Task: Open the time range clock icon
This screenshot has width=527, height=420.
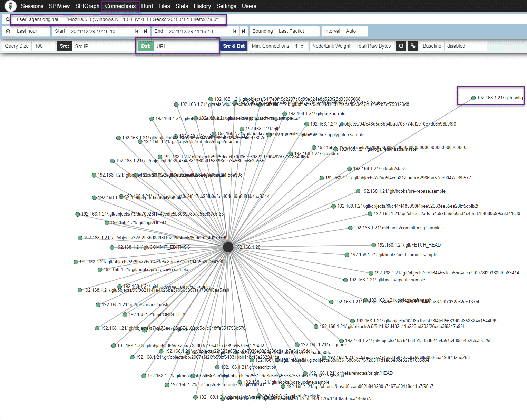Action: pyautogui.click(x=8, y=31)
